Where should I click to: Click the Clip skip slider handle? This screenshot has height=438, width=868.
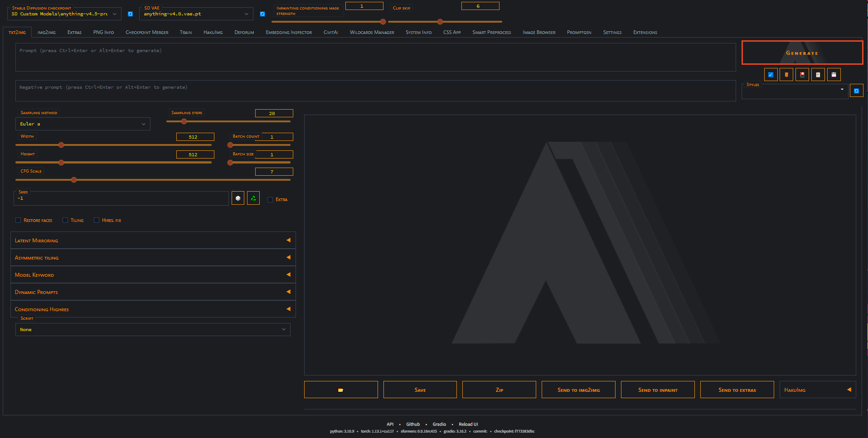pos(440,22)
